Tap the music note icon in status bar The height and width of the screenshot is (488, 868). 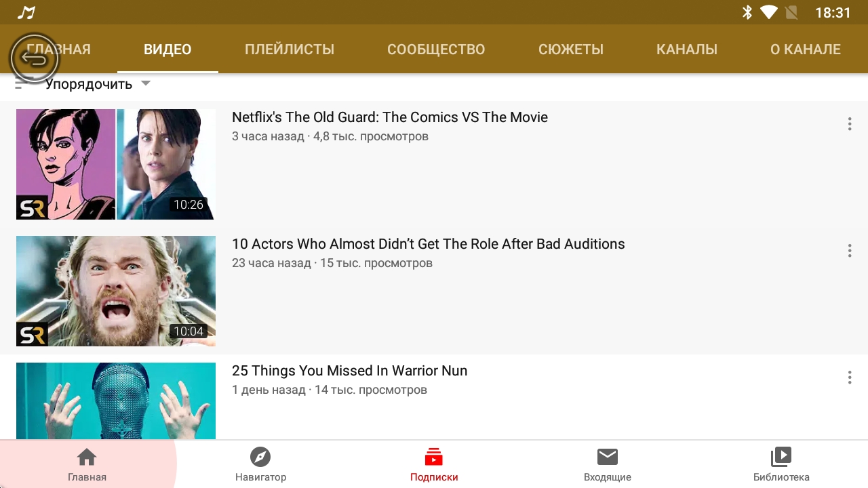coord(26,13)
